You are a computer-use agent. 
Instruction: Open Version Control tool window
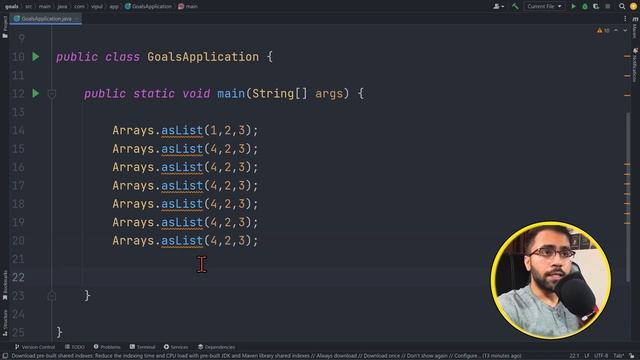click(35, 347)
